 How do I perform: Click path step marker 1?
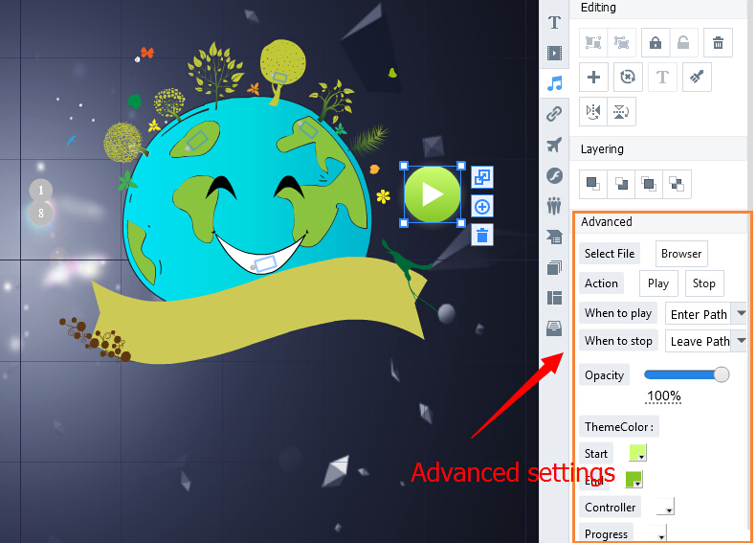click(x=41, y=191)
